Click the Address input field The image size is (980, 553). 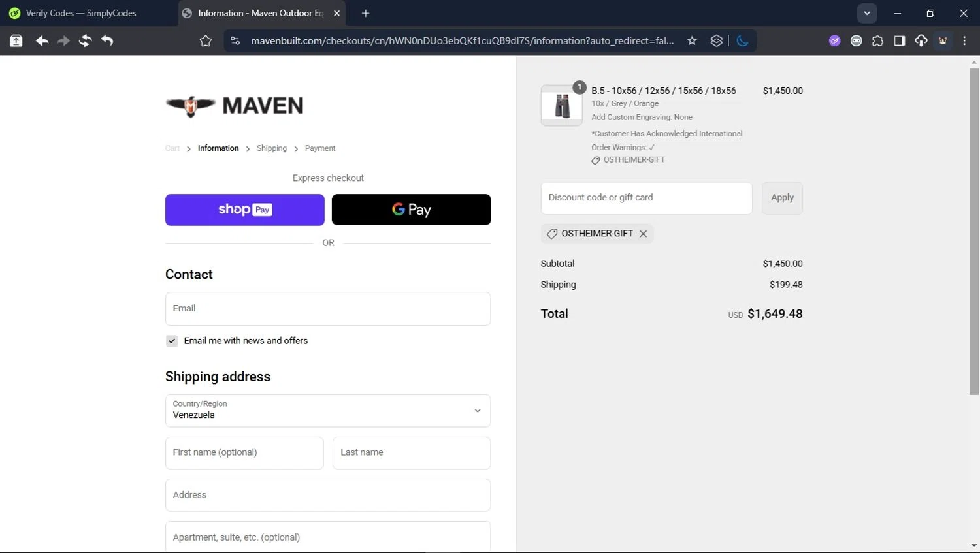pyautogui.click(x=328, y=495)
